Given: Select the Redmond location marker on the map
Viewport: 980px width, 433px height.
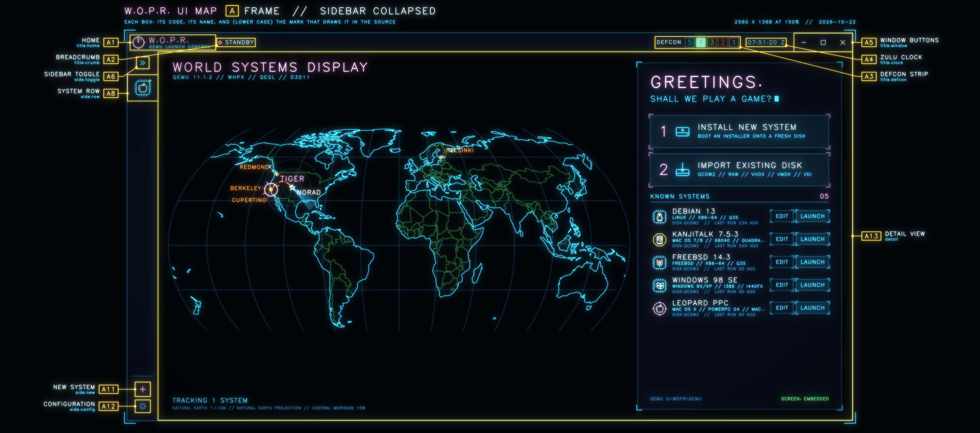Looking at the screenshot, I should (x=277, y=174).
